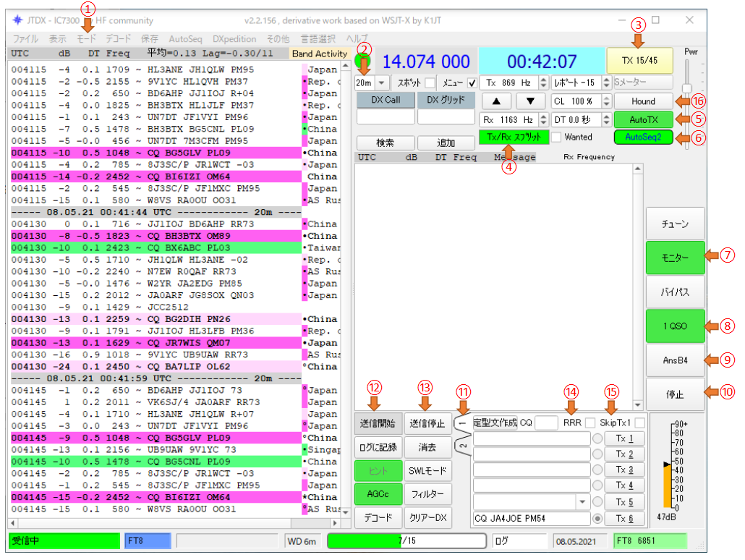Click the 追加 button

tap(446, 143)
